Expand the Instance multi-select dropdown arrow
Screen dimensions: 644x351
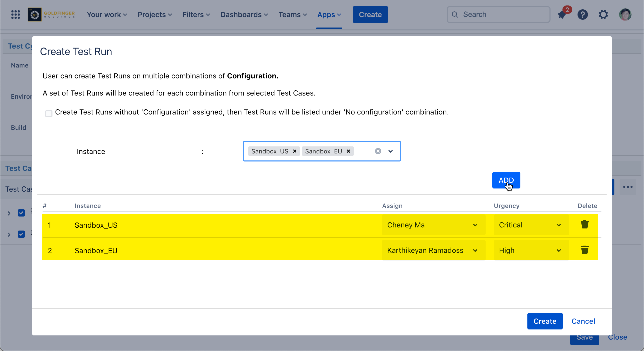(x=391, y=151)
